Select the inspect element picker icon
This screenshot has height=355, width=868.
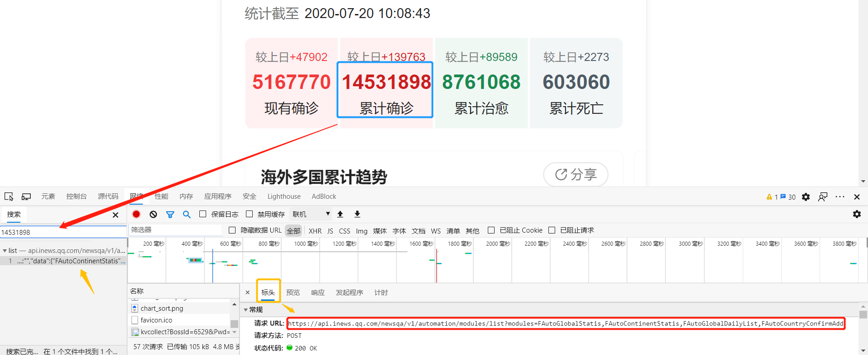[x=9, y=196]
